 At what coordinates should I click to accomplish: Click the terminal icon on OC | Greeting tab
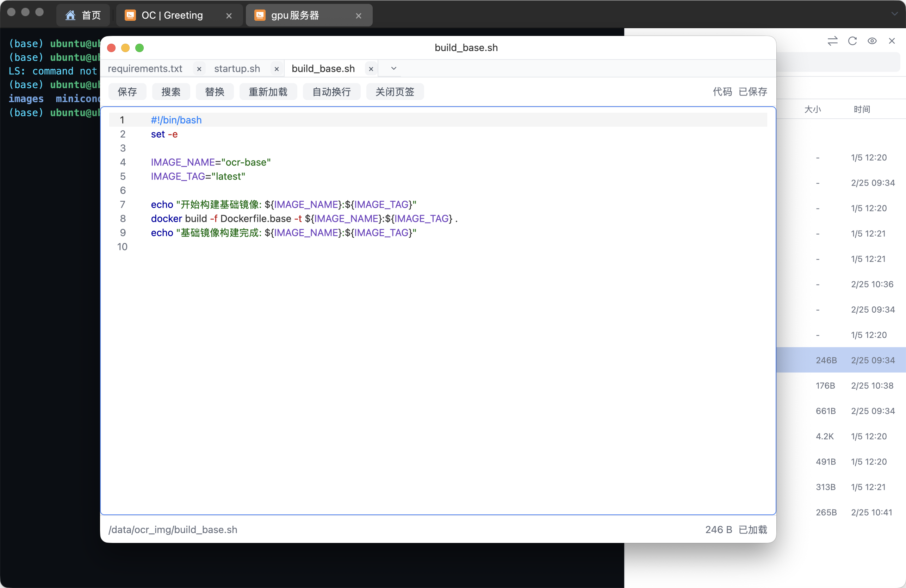[130, 15]
